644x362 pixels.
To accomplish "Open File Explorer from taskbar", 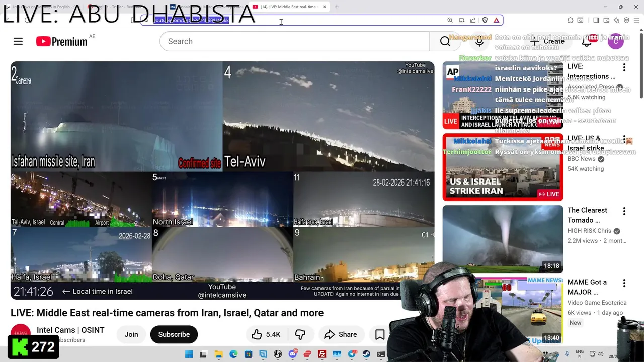I will (x=218, y=354).
